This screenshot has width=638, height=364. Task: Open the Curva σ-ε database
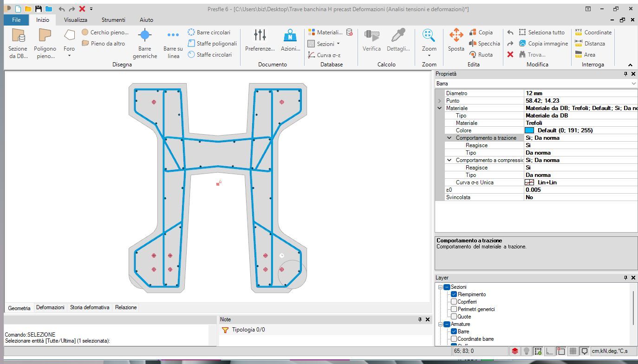[x=325, y=55]
